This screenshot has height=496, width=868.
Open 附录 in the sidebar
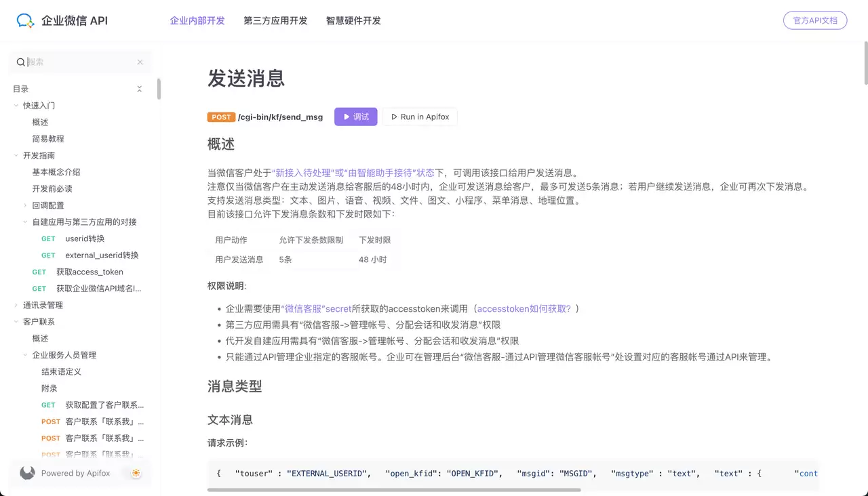click(49, 388)
